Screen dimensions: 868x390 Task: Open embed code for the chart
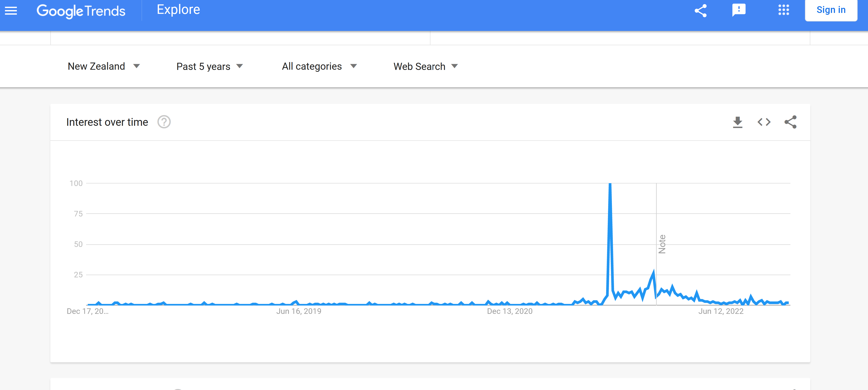[764, 122]
